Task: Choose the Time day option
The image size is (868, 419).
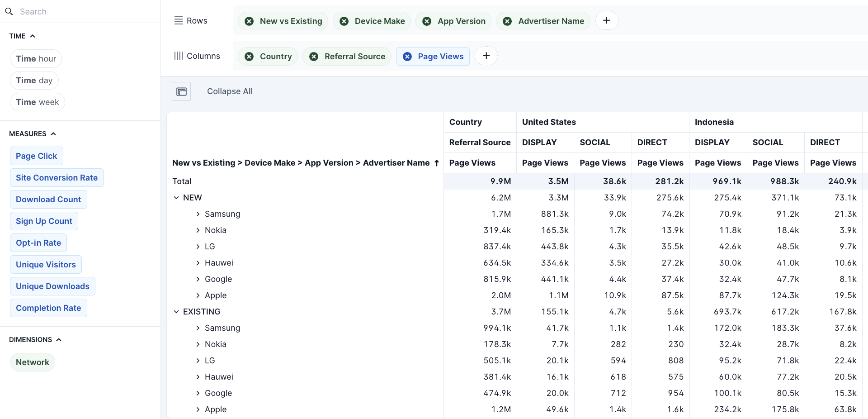Action: 34,81
